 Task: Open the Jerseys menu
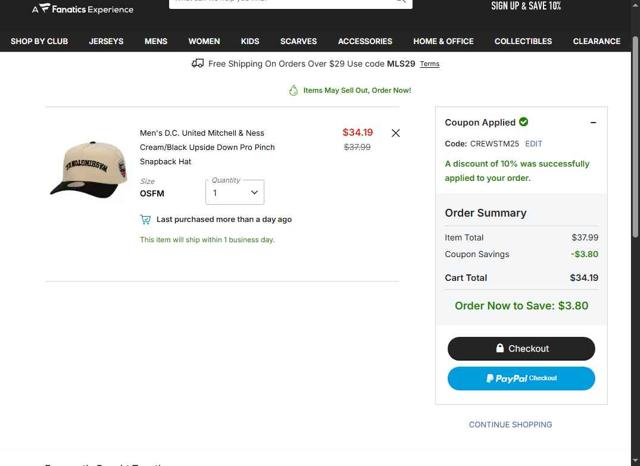[x=106, y=41]
